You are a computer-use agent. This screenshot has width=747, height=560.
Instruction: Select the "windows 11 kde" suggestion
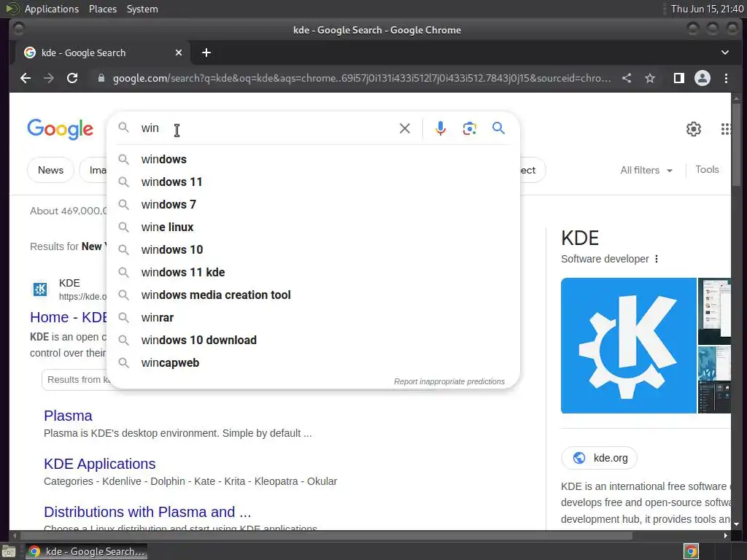point(313,273)
